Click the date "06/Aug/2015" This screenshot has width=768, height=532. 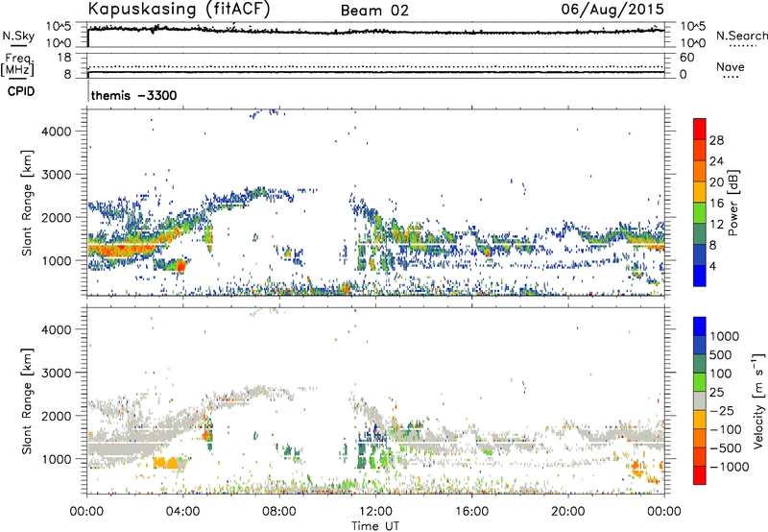pos(612,10)
